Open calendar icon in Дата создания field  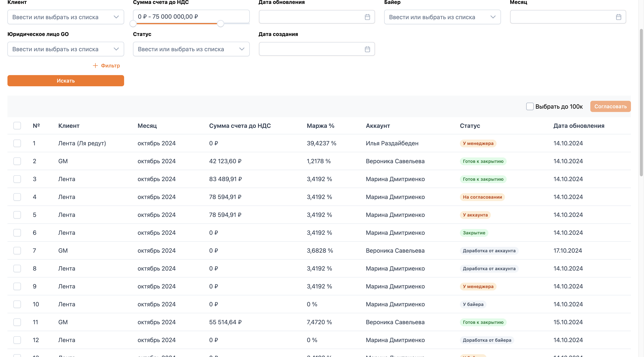tap(367, 49)
